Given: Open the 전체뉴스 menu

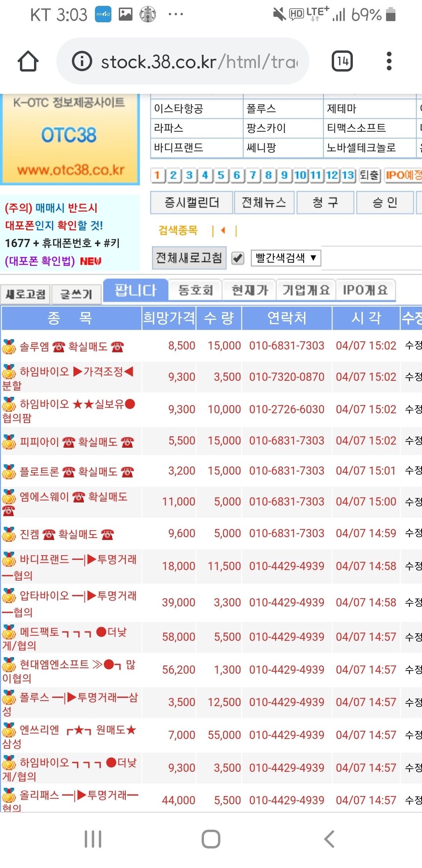Looking at the screenshot, I should pyautogui.click(x=264, y=203).
